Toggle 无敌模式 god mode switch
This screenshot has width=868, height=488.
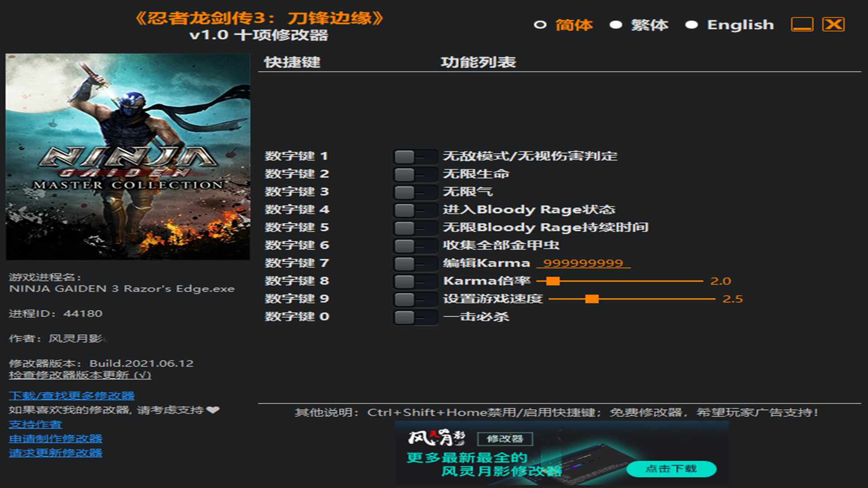[415, 157]
